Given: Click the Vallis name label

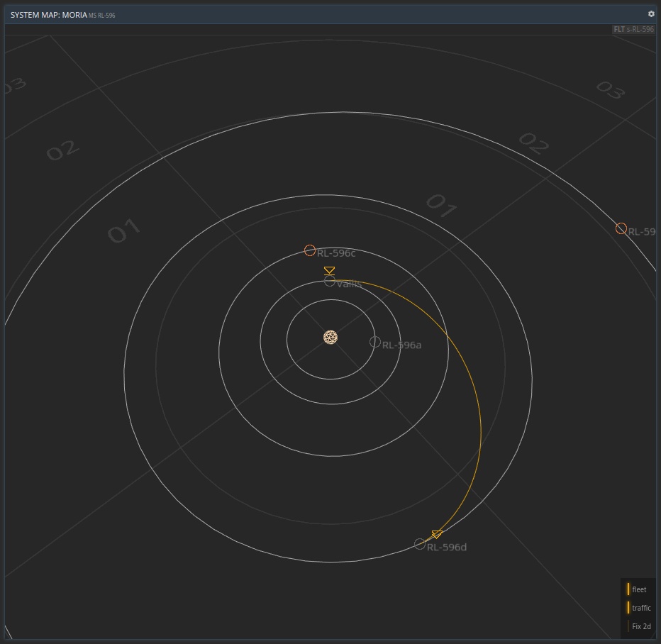Looking at the screenshot, I should (x=349, y=284).
